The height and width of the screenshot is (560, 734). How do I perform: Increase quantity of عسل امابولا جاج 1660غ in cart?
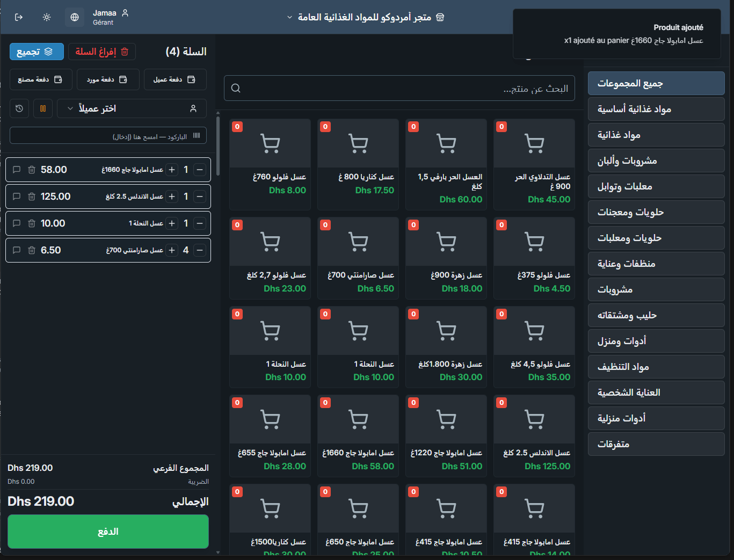(172, 170)
